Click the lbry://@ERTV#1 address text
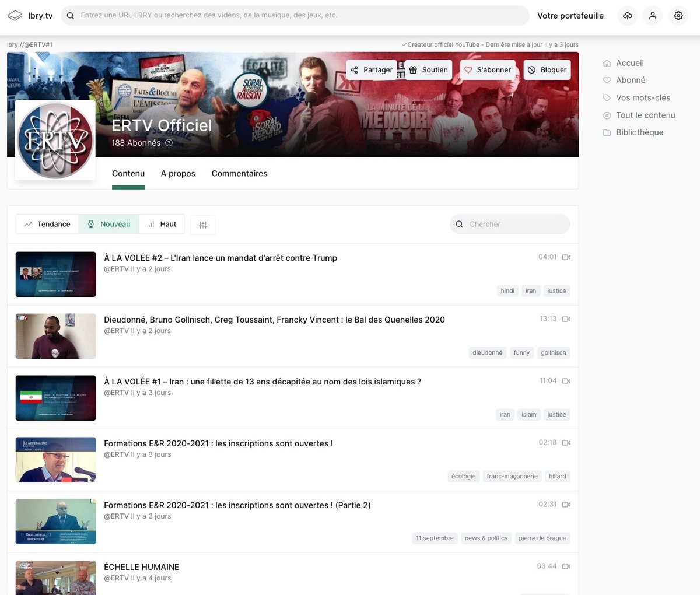Image resolution: width=700 pixels, height=595 pixels. 30,45
